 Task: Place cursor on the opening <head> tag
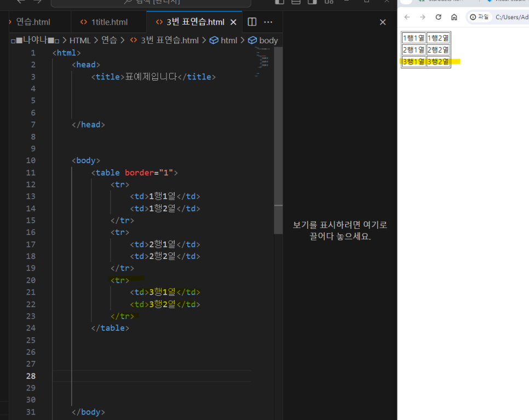click(x=86, y=65)
